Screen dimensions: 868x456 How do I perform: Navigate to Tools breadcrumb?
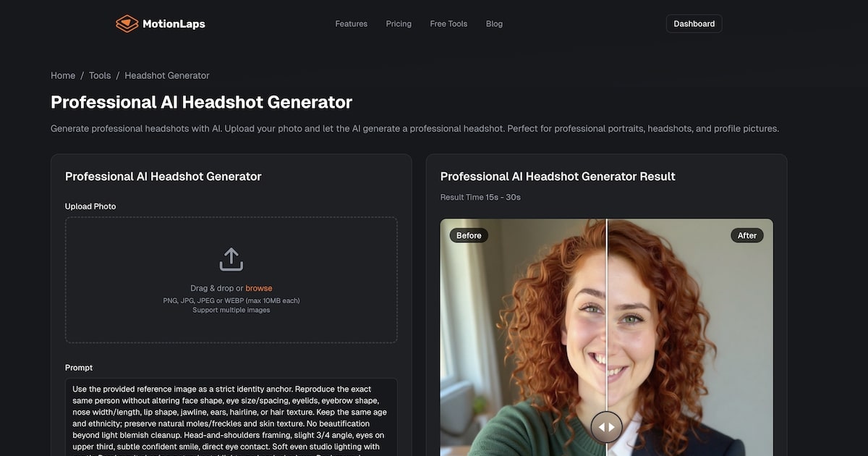pos(100,75)
